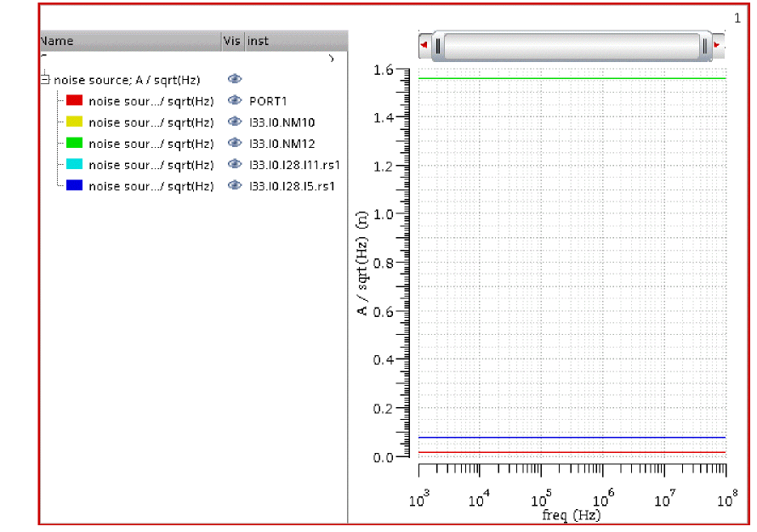Click eye icon of I33.I0.I28.I11.rs1 row
This screenshot has height=532, width=757.
[235, 164]
